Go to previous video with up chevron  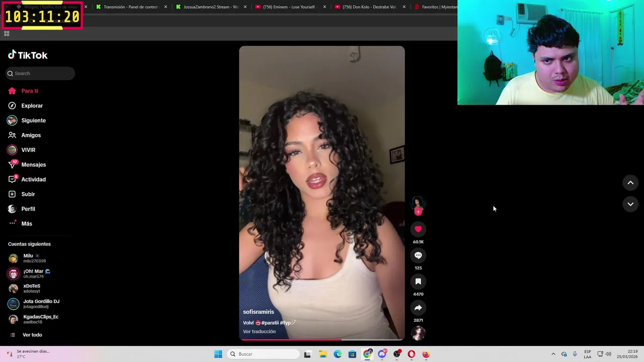point(630,183)
